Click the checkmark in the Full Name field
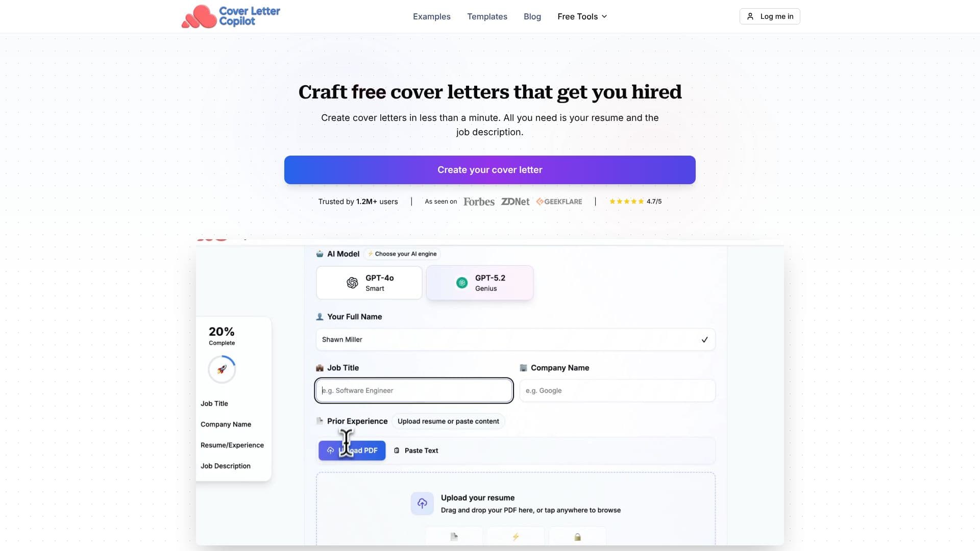 pos(704,340)
